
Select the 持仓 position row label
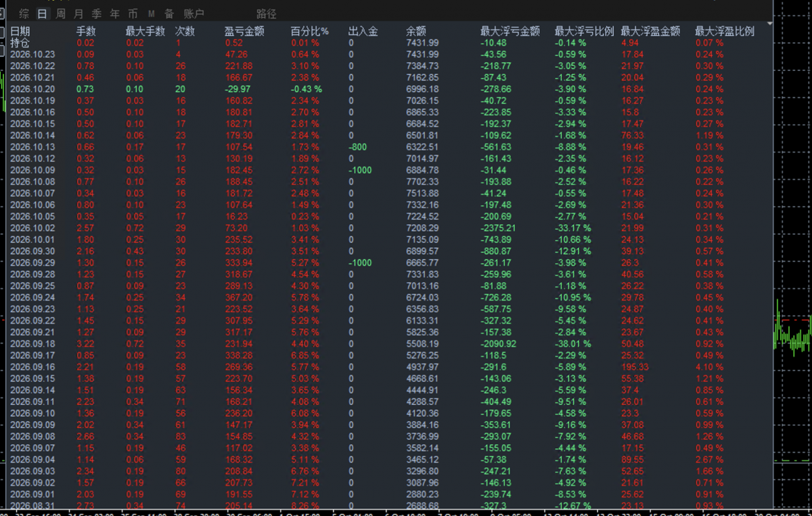tap(20, 43)
